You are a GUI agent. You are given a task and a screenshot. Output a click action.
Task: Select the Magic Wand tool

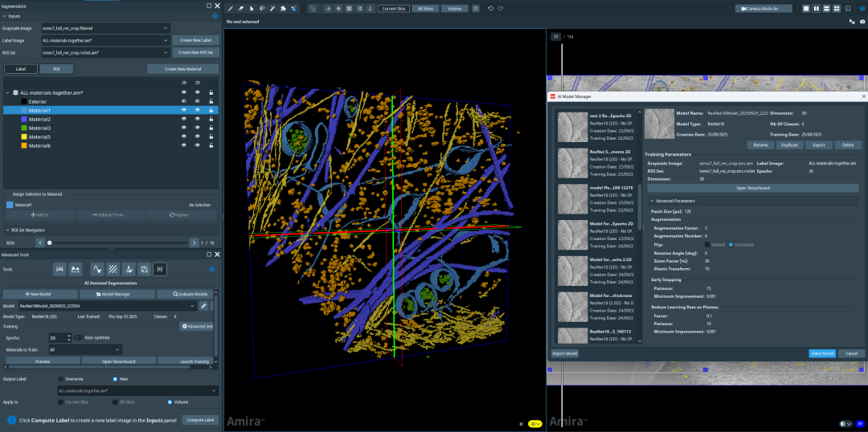pos(272,8)
